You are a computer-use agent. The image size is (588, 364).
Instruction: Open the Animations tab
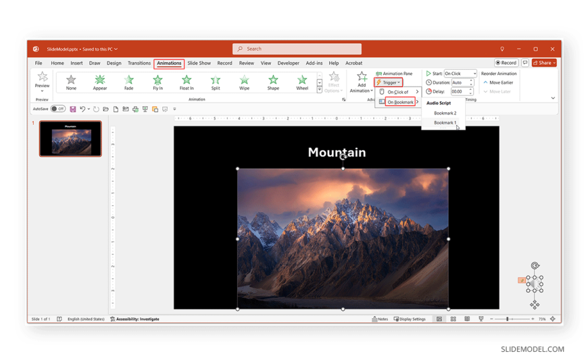pyautogui.click(x=169, y=63)
